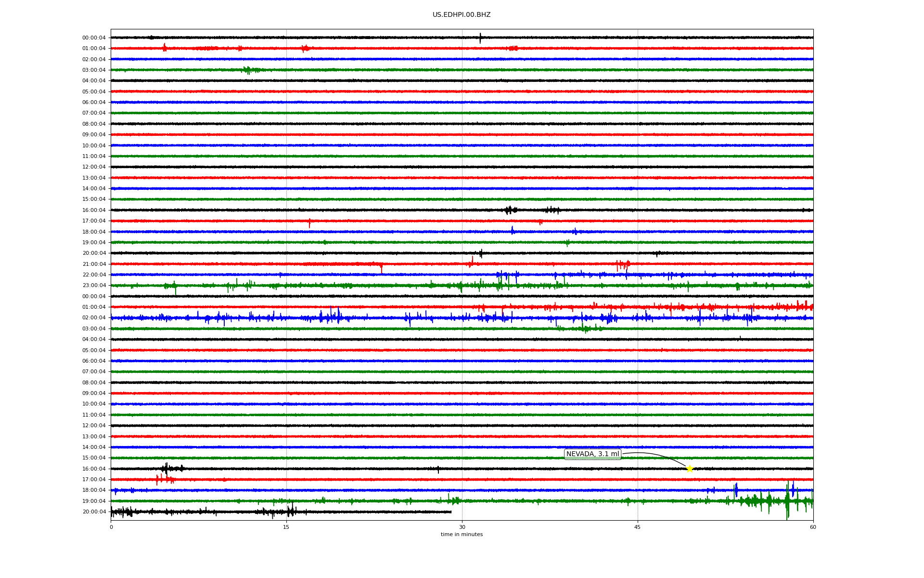The height and width of the screenshot is (578, 924).
Task: Click the black spike near 30 minutes on top trace
Action: click(x=480, y=38)
